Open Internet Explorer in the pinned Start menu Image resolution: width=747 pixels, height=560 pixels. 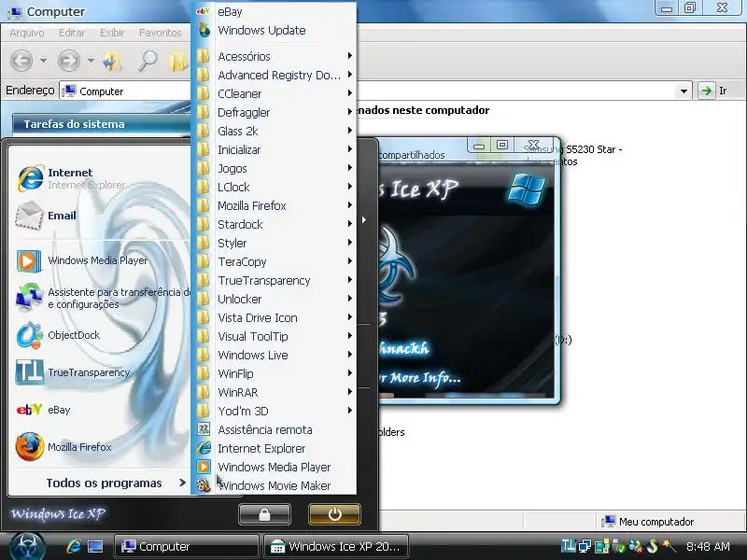(x=72, y=178)
